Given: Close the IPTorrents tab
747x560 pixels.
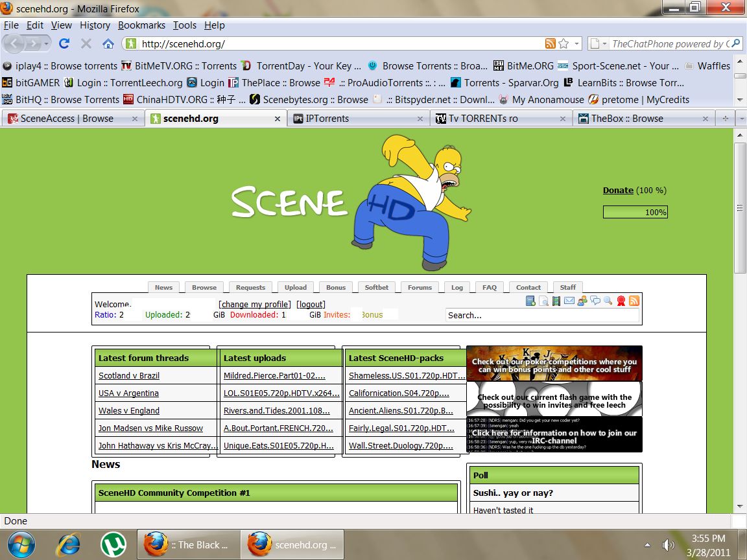Looking at the screenshot, I should point(420,119).
